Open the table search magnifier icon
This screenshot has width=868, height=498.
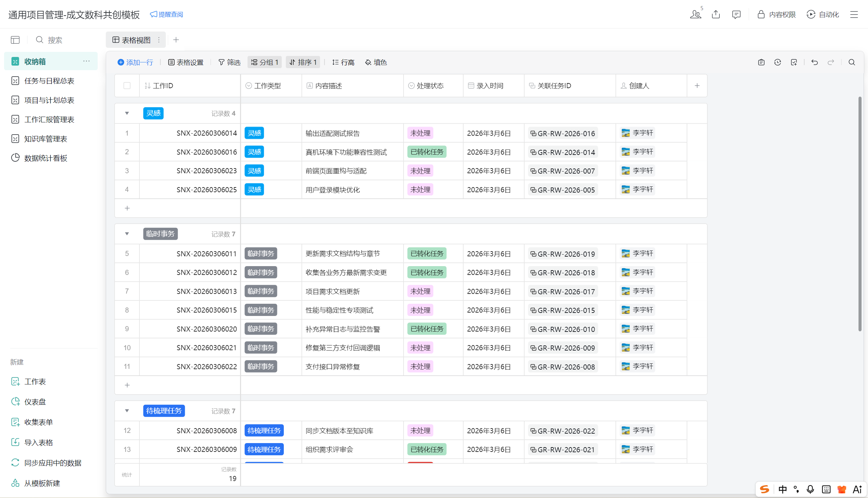pos(852,62)
